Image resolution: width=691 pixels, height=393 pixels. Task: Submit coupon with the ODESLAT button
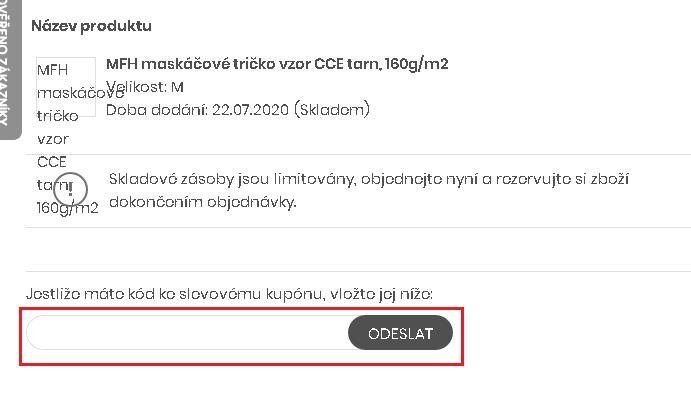pyautogui.click(x=400, y=334)
